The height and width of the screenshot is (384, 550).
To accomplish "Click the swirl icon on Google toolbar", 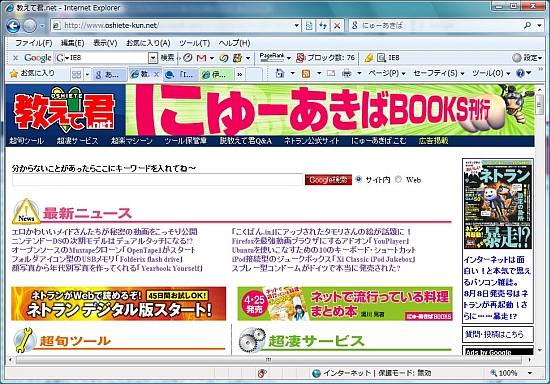I will pyautogui.click(x=223, y=58).
